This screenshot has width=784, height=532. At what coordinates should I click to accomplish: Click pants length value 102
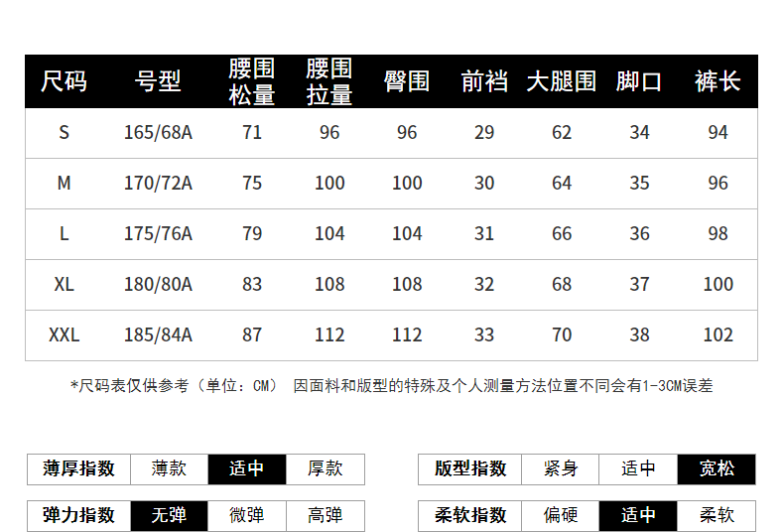(x=718, y=335)
